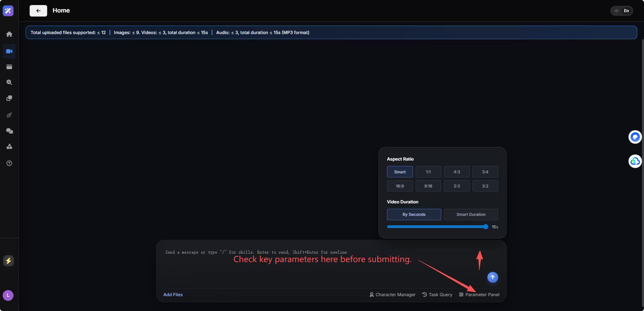
Task: Open the help question mark icon
Action: coord(9,163)
